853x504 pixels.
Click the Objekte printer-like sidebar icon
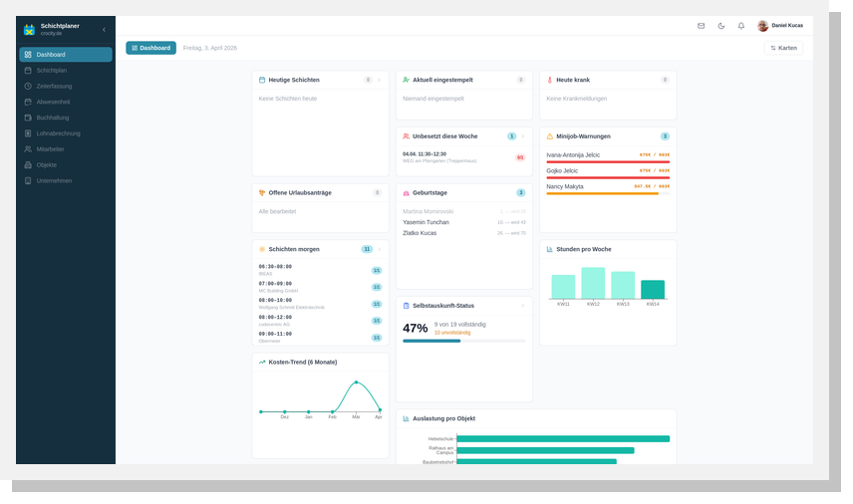[28, 164]
